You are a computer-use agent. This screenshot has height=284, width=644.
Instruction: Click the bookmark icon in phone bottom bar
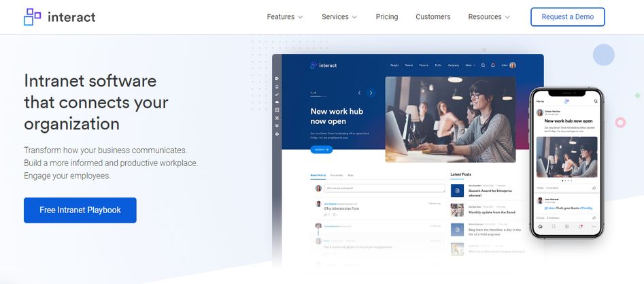tap(554, 226)
